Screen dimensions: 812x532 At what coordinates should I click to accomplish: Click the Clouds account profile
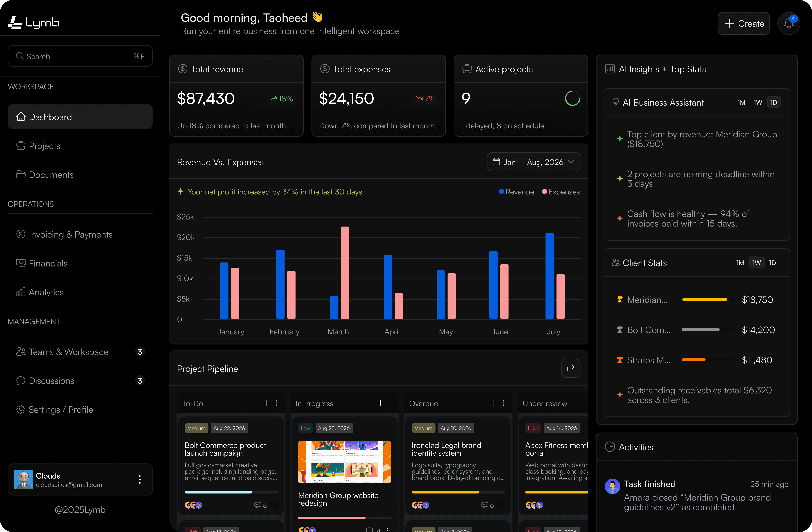coord(80,479)
